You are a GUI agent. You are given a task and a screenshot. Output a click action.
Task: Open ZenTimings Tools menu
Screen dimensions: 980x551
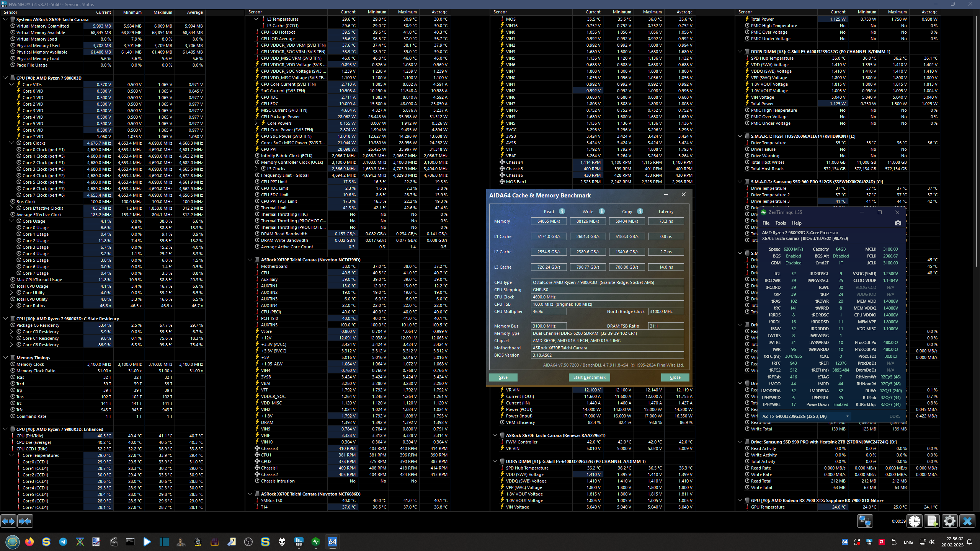pos(780,223)
